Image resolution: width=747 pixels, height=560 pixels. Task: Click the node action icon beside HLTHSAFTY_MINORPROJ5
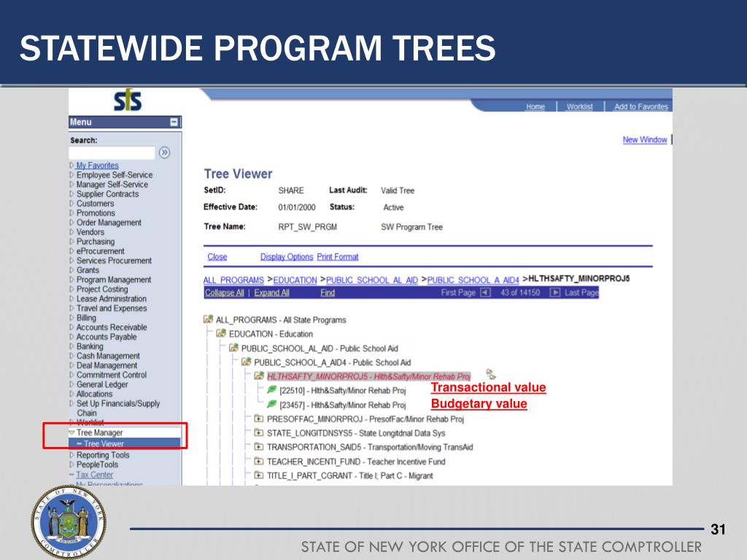(x=491, y=374)
